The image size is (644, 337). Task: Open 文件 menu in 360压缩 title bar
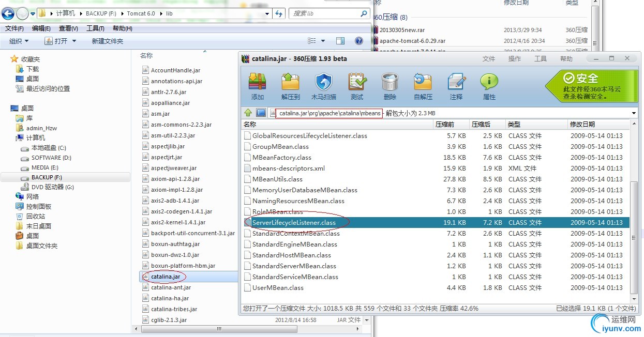pyautogui.click(x=489, y=59)
